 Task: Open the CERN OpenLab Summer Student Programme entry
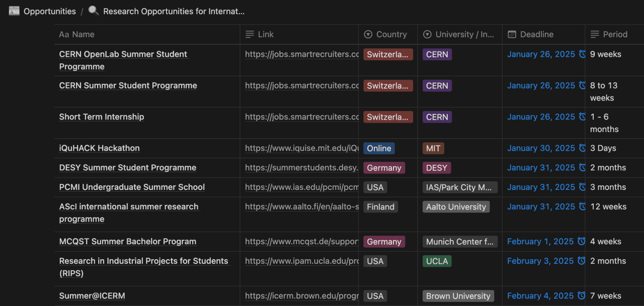click(123, 60)
